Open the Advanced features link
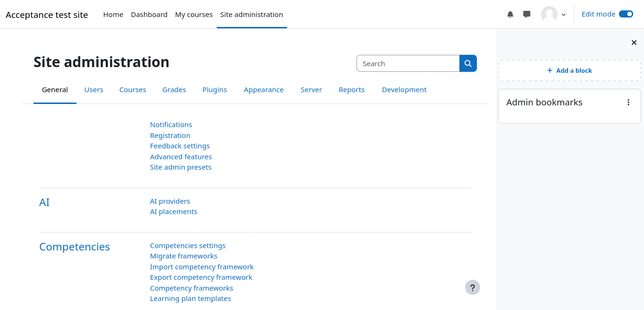The height and width of the screenshot is (310, 644). (x=181, y=157)
